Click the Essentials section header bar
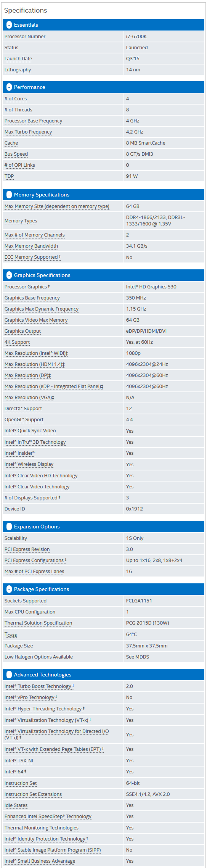 coord(103,25)
